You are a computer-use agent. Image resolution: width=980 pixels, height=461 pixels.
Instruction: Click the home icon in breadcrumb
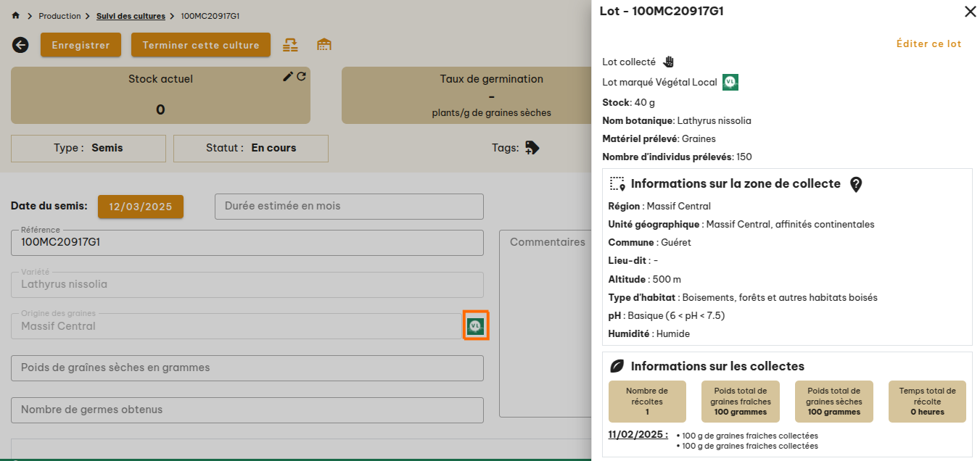[x=16, y=16]
